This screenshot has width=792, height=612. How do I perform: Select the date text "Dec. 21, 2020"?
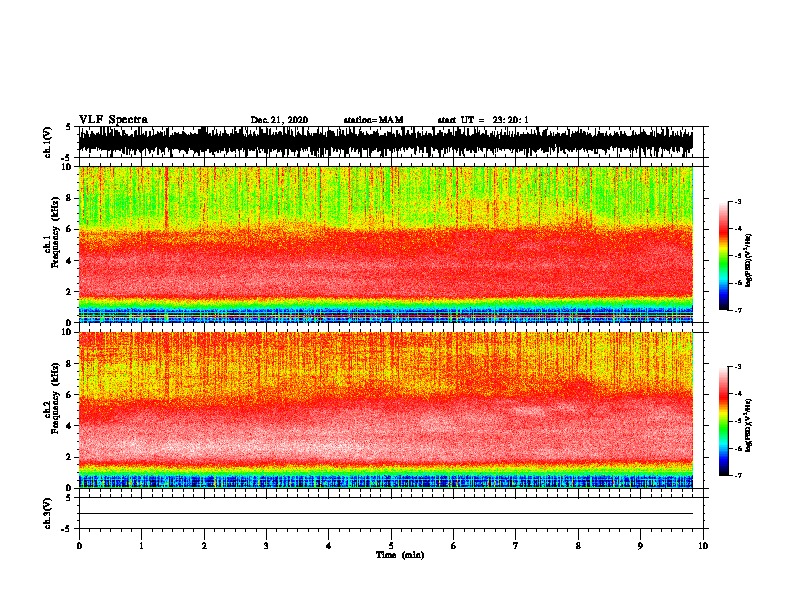[x=279, y=120]
